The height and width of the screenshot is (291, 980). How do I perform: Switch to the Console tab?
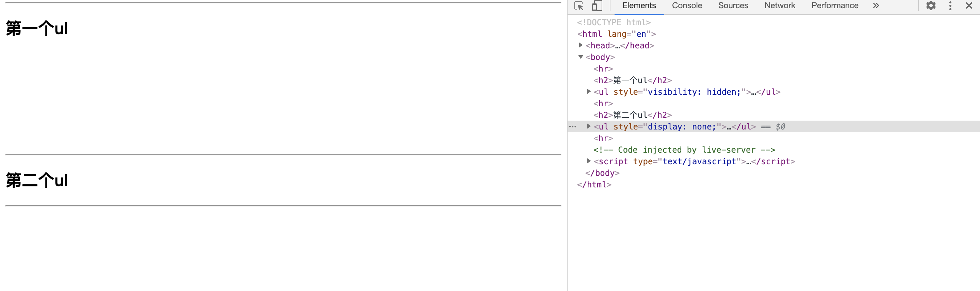click(x=687, y=6)
